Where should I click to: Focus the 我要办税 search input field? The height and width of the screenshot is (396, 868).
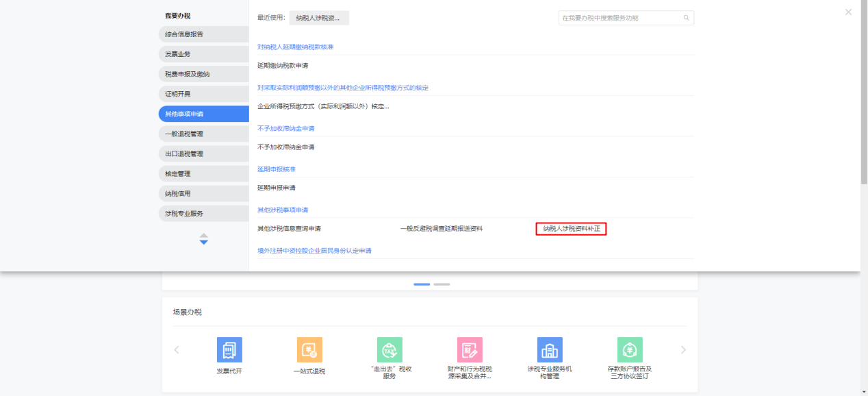pyautogui.click(x=620, y=18)
